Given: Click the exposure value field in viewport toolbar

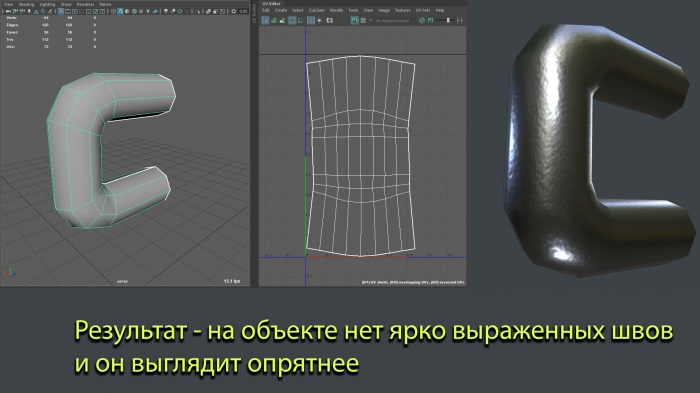Looking at the screenshot, I should [x=244, y=11].
